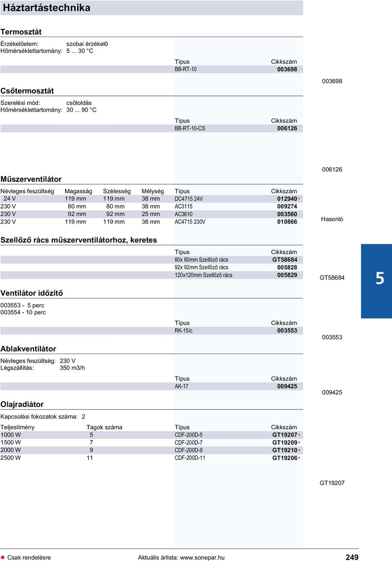
Task: Select 80x 80mm Szellőző rács row
Action: click(151, 260)
